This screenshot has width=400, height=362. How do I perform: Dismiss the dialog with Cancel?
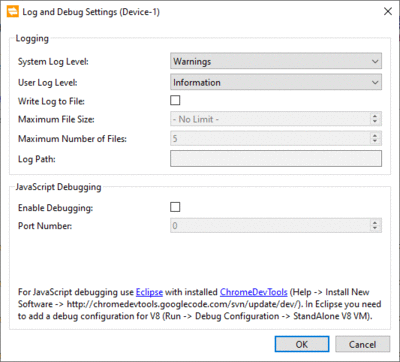pyautogui.click(x=362, y=344)
